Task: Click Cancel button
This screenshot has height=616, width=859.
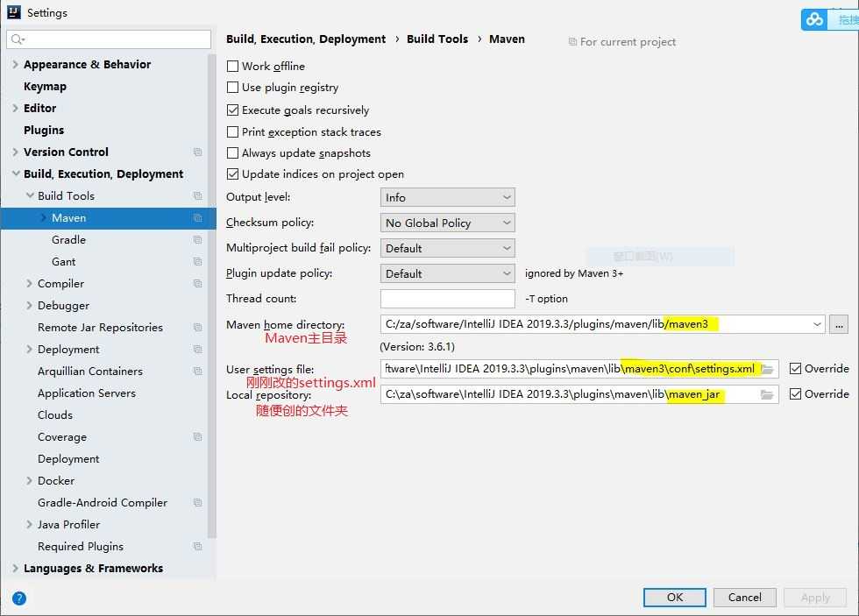Action: [x=744, y=598]
